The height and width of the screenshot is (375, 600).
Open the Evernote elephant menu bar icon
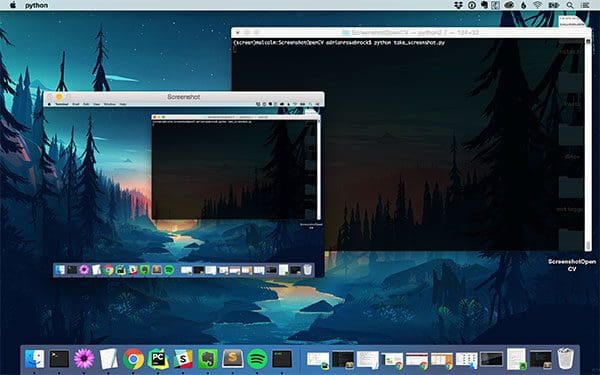point(484,5)
